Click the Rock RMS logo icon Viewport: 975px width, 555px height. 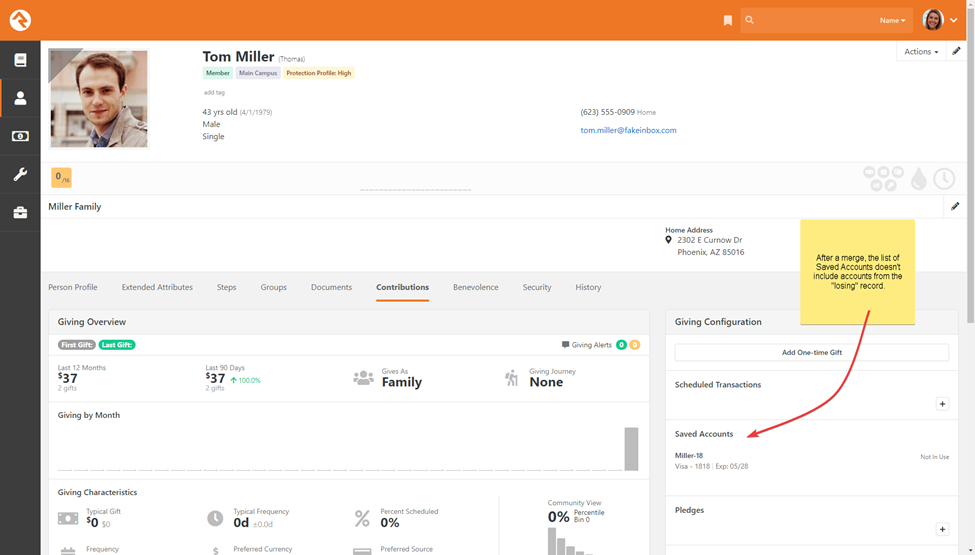(x=20, y=20)
